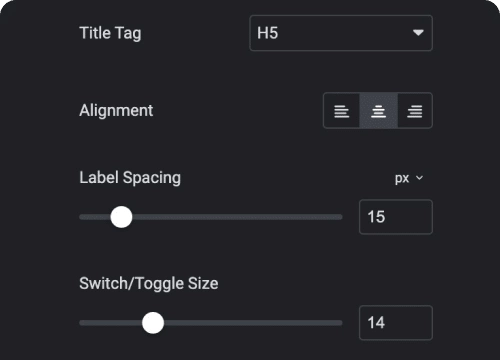500x360 pixels.
Task: Click the Label Spacing slider handle
Action: pos(121,217)
